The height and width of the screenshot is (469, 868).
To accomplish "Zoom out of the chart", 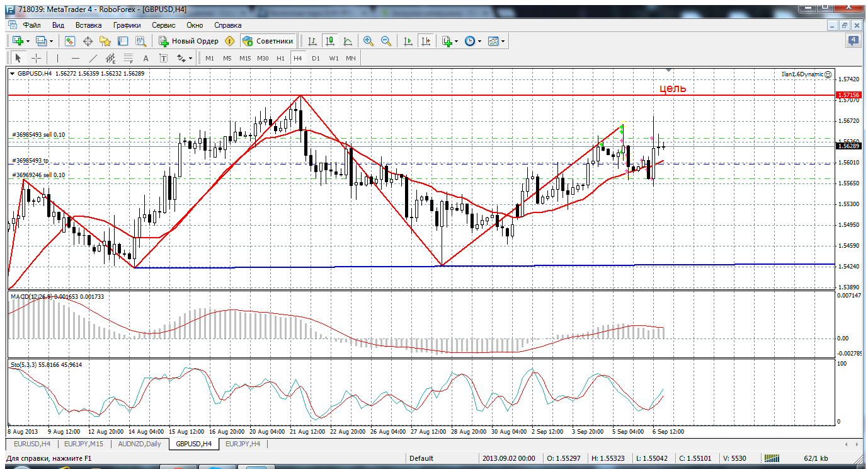I will pos(386,41).
